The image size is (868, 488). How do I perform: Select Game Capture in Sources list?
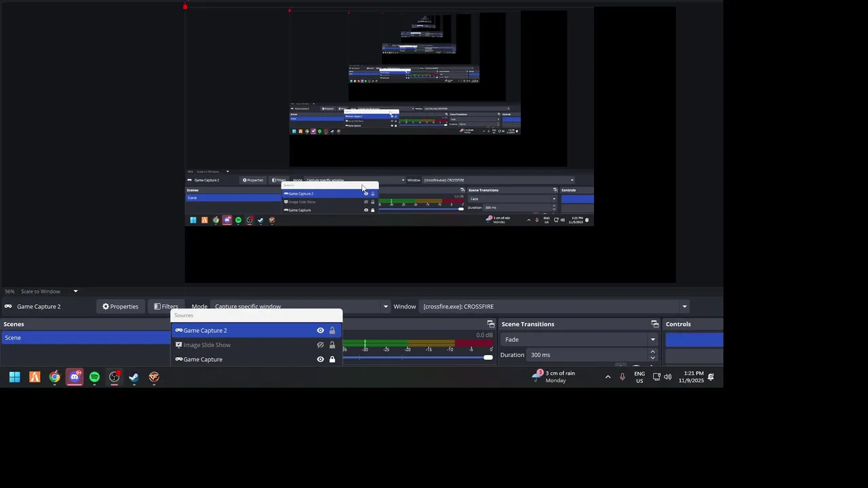256,359
